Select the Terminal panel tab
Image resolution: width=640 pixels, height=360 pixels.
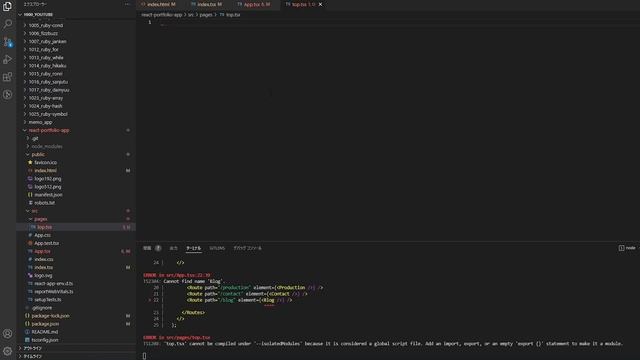pos(193,248)
